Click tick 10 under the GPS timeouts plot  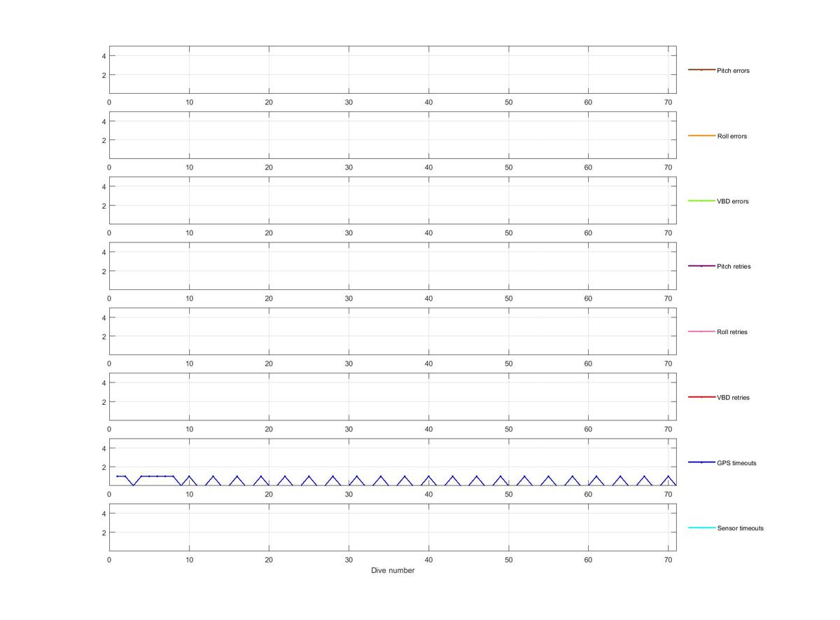[x=189, y=495]
